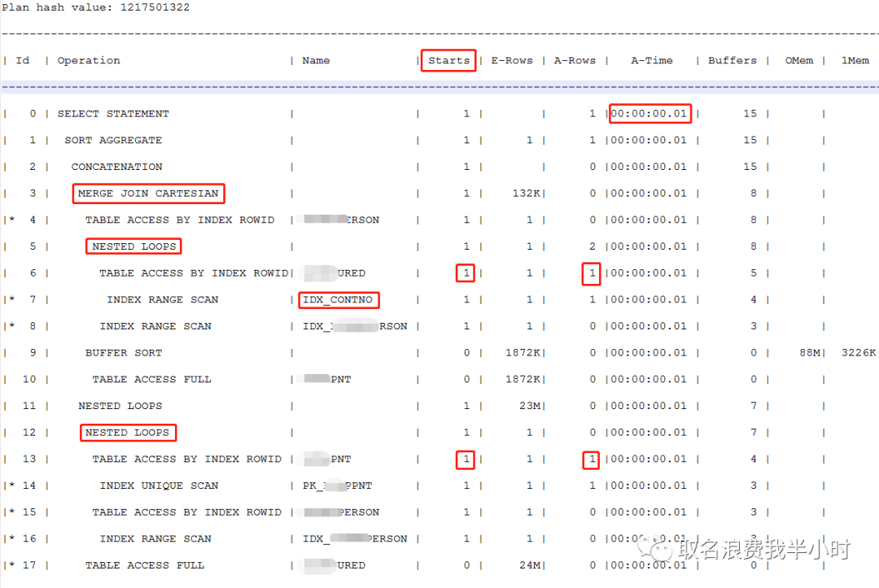Click the '88M' OMem value
879x588 pixels.
[x=810, y=353]
